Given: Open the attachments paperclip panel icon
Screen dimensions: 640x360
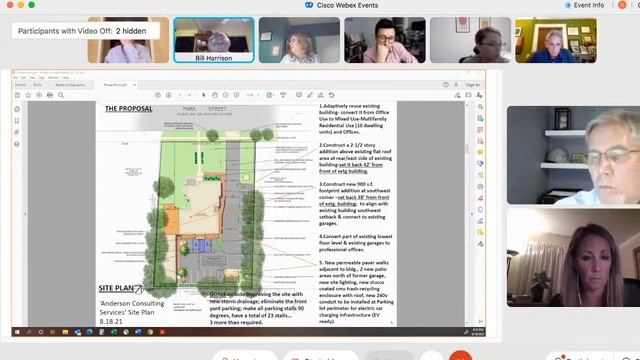Looking at the screenshot, I should pos(17,132).
